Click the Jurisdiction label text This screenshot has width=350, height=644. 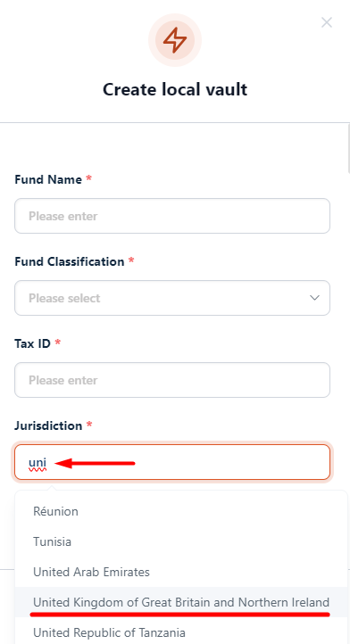[x=48, y=425]
